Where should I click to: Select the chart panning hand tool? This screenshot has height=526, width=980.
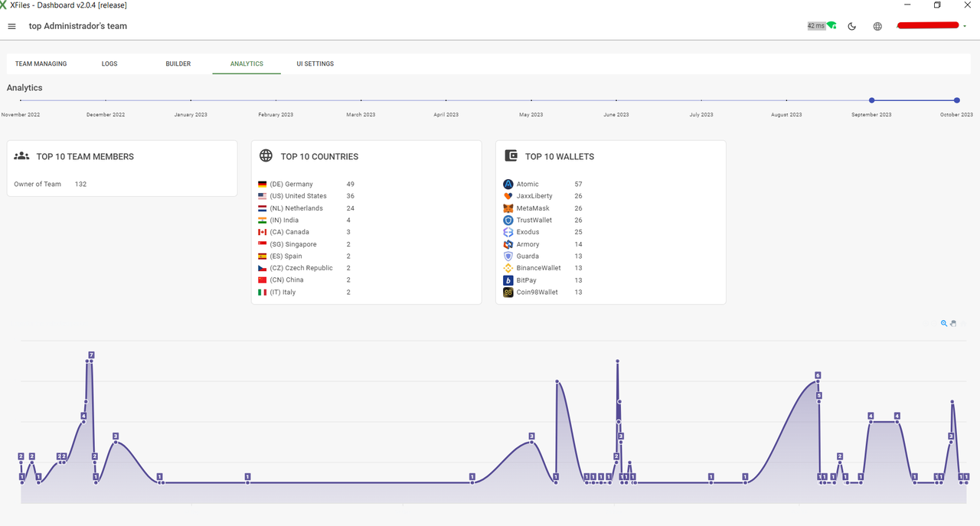pos(953,323)
